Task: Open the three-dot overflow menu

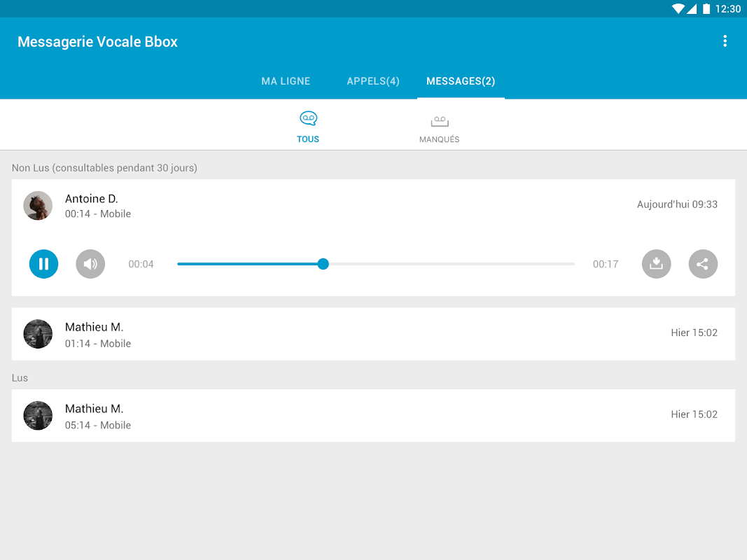Action: tap(725, 41)
